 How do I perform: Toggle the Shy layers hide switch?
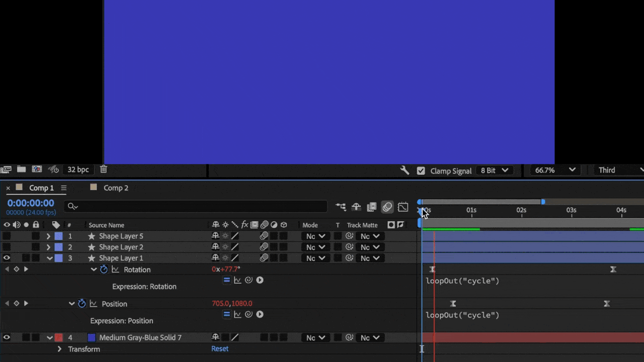click(x=356, y=207)
